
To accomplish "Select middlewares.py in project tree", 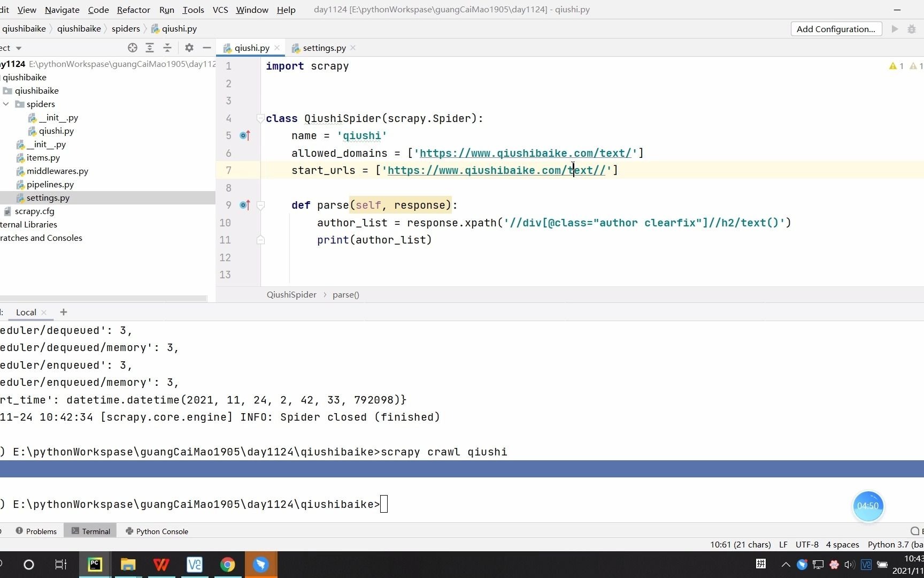I will 57,171.
